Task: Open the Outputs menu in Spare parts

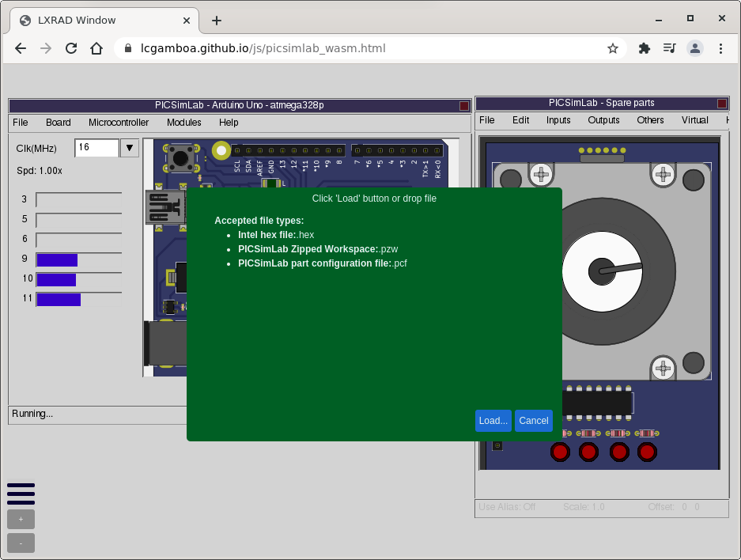Action: pos(603,120)
